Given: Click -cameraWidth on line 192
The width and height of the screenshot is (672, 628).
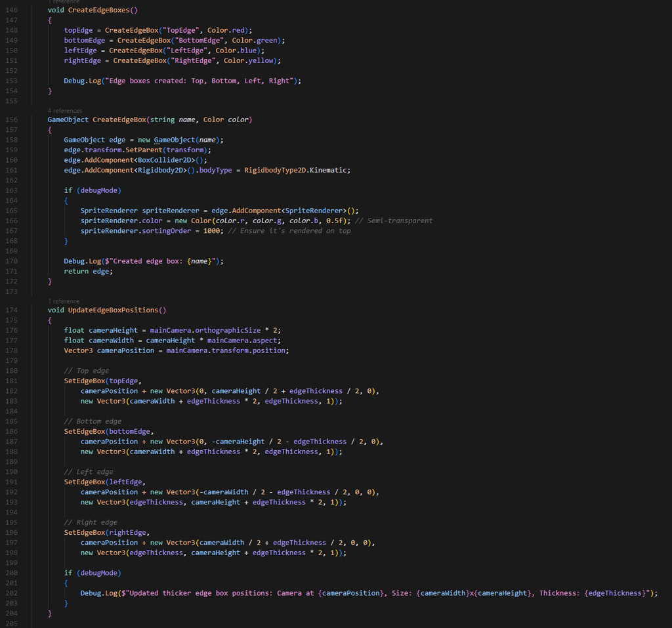Looking at the screenshot, I should (x=224, y=492).
